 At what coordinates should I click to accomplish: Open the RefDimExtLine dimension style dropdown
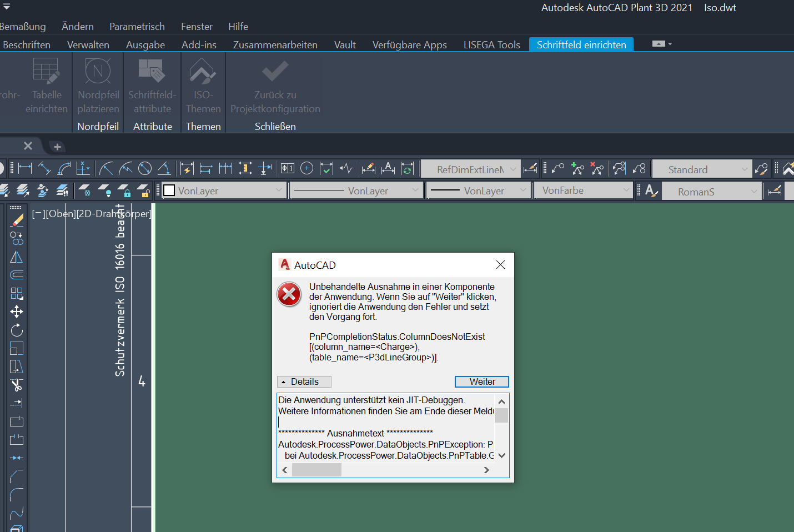[x=470, y=169]
